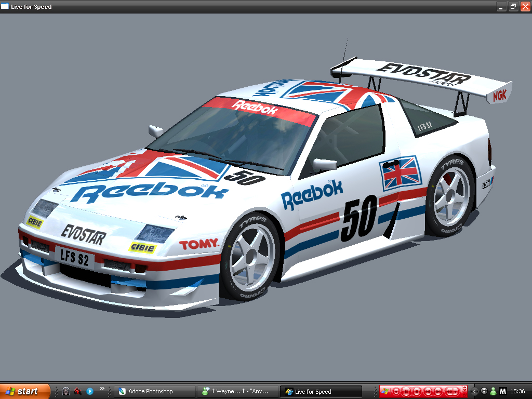This screenshot has height=399, width=532.
Task: Switch to Adobe Photoshop taskbar window
Action: coord(155,391)
